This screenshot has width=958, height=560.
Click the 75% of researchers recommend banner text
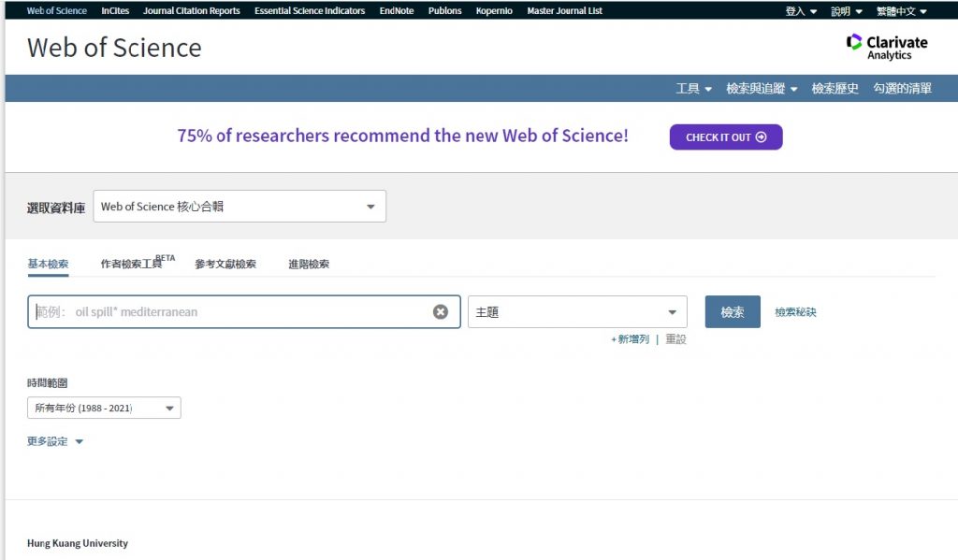pos(402,136)
